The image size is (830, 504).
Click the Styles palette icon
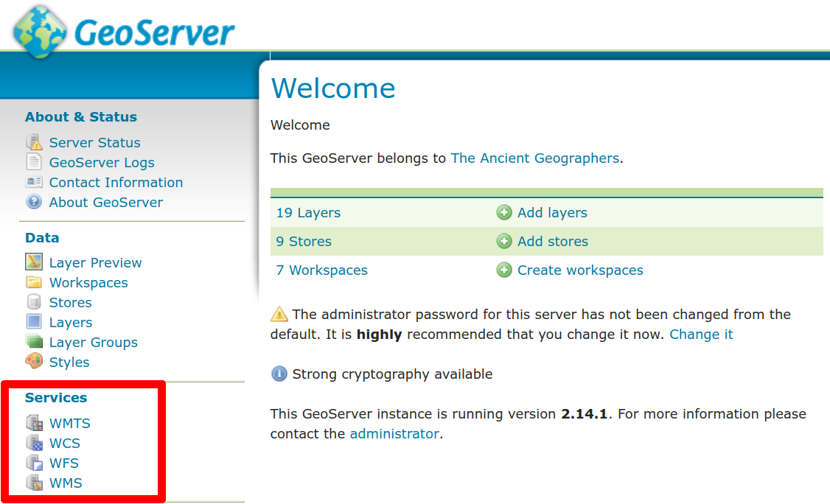pyautogui.click(x=34, y=362)
